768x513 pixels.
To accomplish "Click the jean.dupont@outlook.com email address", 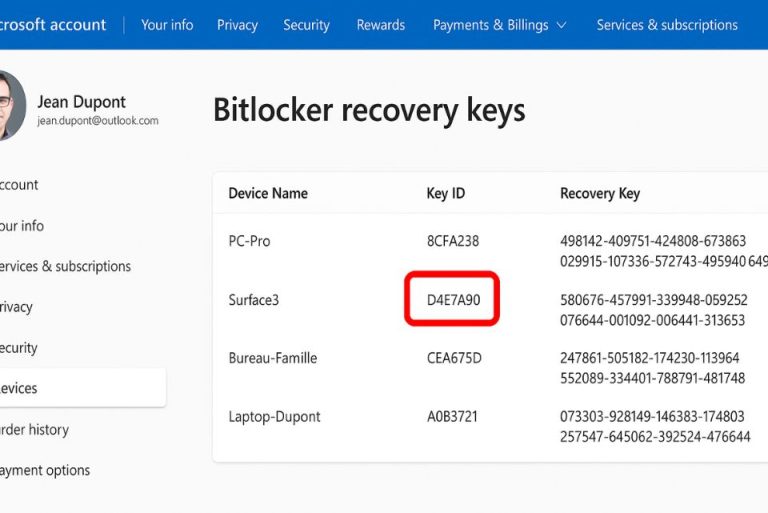I will 98,121.
